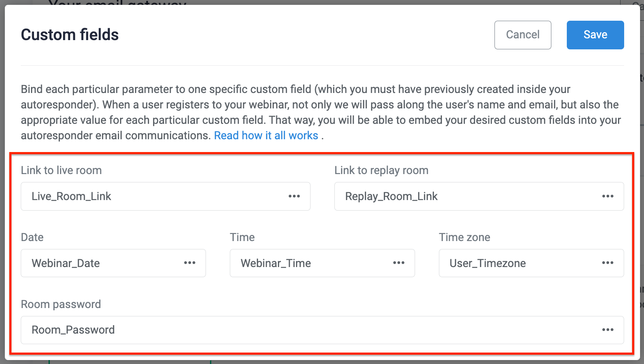This screenshot has height=364, width=644.
Task: Open options menu for Live_Room_Link field
Action: (x=294, y=196)
